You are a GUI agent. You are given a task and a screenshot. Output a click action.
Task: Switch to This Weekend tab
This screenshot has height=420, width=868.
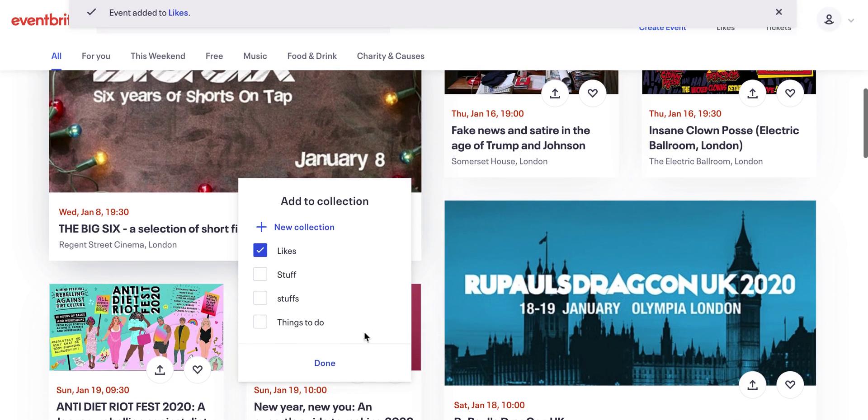coord(158,56)
